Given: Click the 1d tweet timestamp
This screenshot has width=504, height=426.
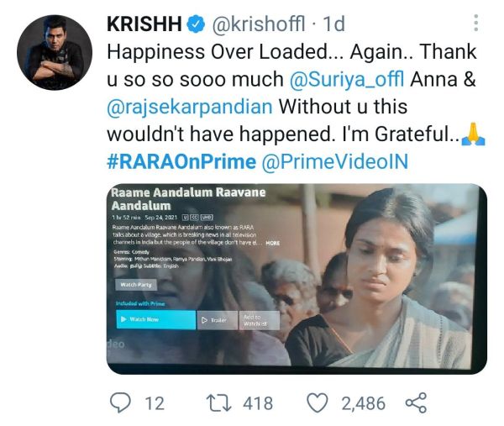Looking at the screenshot, I should coord(333,24).
